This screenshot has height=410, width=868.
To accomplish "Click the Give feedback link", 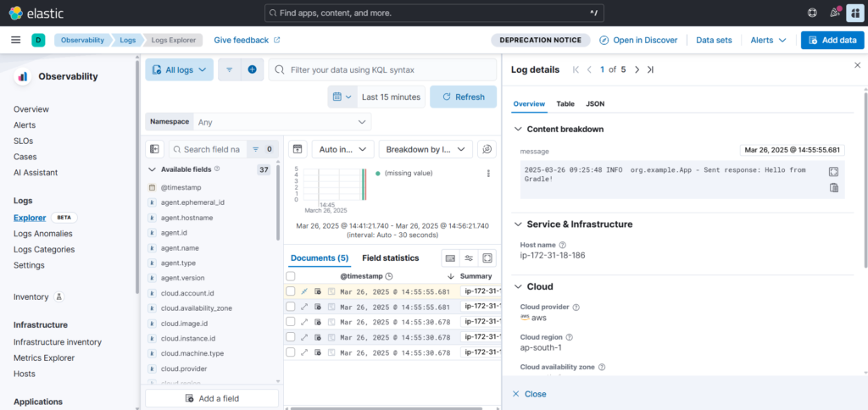I will tap(247, 40).
